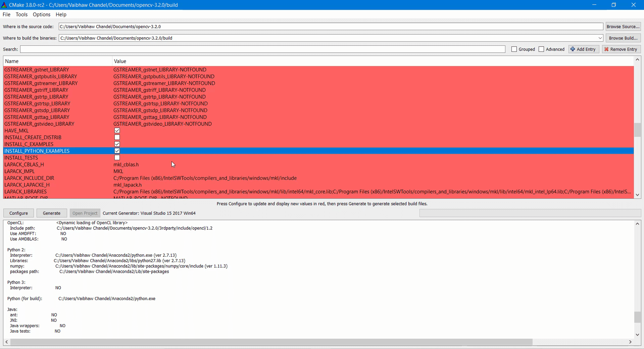Viewport: 644px width, 349px height.
Task: Check the INSTALL_CREATE_DISTRIB option
Action: click(117, 137)
